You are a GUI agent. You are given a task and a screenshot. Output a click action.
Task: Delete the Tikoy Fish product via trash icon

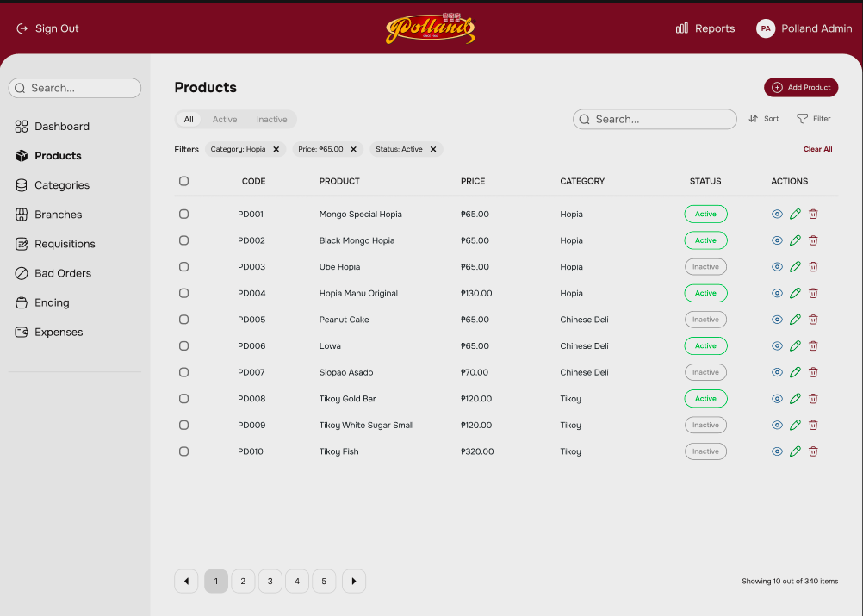point(813,451)
